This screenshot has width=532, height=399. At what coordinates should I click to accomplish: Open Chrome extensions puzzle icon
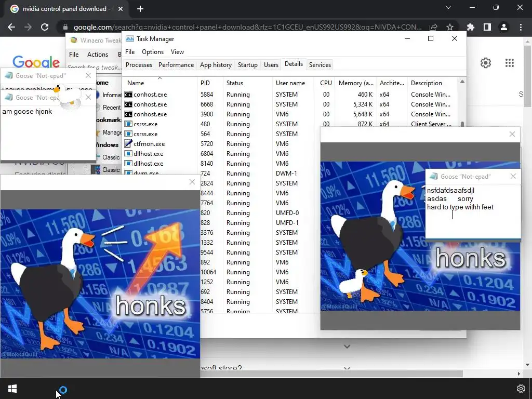point(471,27)
